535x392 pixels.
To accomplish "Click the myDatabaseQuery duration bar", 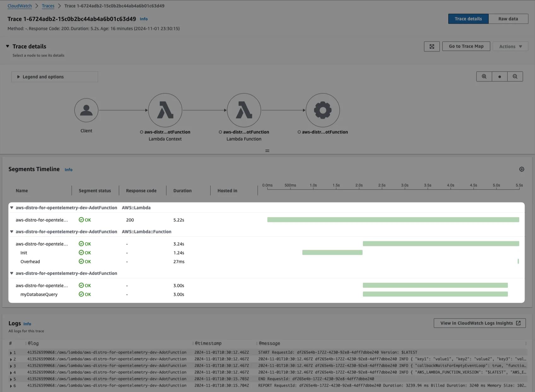I will point(435,294).
